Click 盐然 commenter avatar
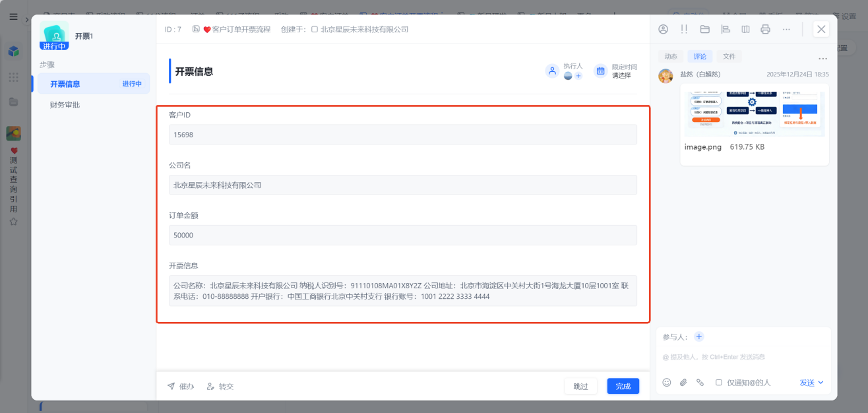 (666, 76)
